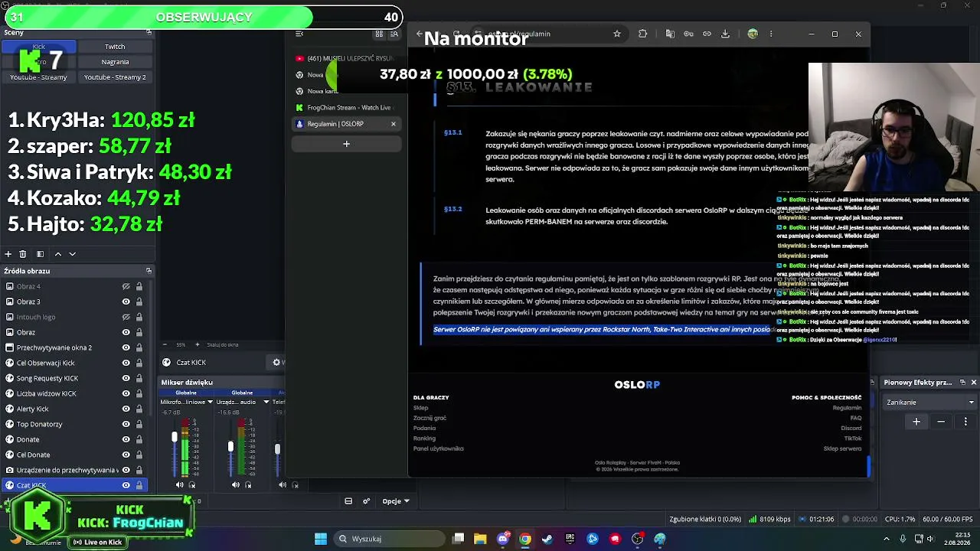980x551 pixels.
Task: Remove the scene transition with minus button
Action: (x=941, y=422)
